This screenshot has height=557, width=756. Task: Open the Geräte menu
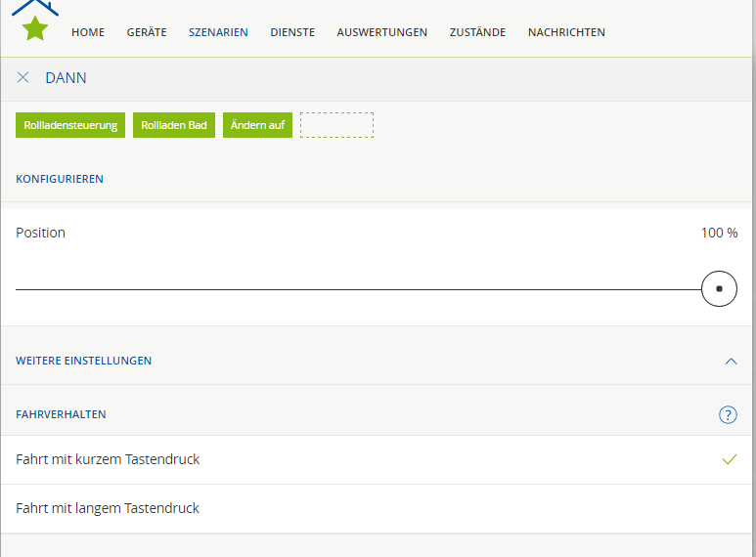pos(146,32)
